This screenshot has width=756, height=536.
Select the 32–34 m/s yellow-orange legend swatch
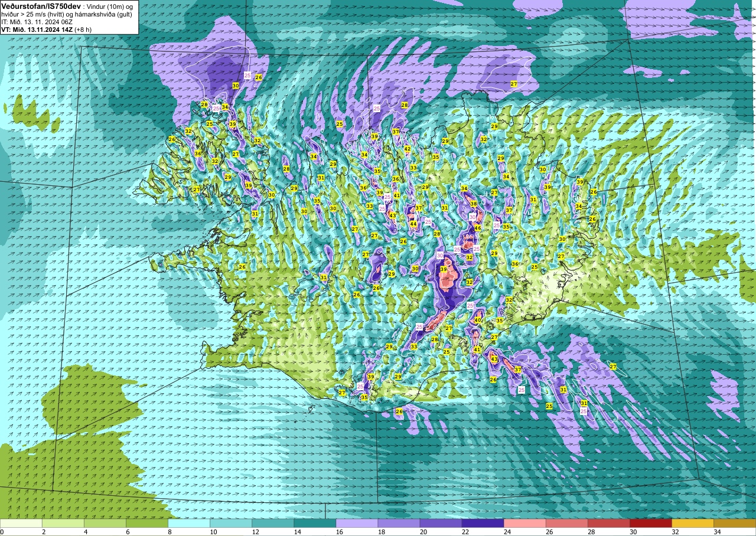coord(692,523)
